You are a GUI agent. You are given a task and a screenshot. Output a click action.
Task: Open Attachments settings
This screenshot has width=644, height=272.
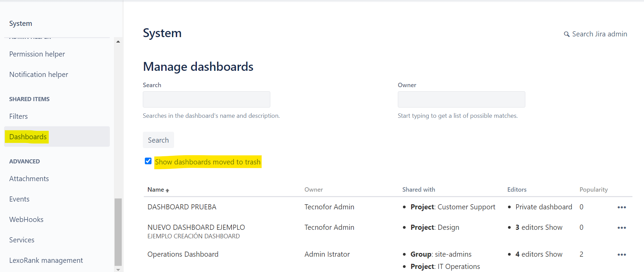pos(29,179)
